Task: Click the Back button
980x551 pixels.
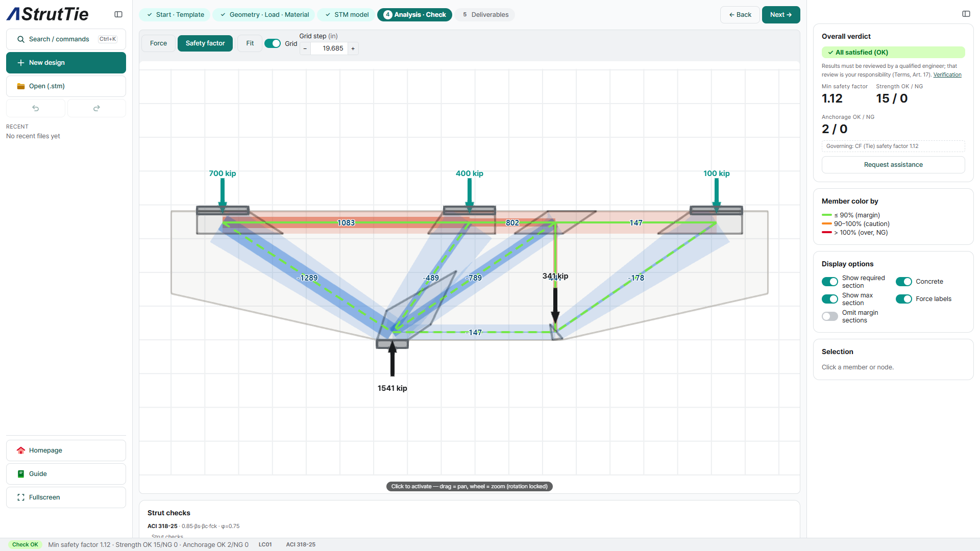Action: pyautogui.click(x=740, y=15)
